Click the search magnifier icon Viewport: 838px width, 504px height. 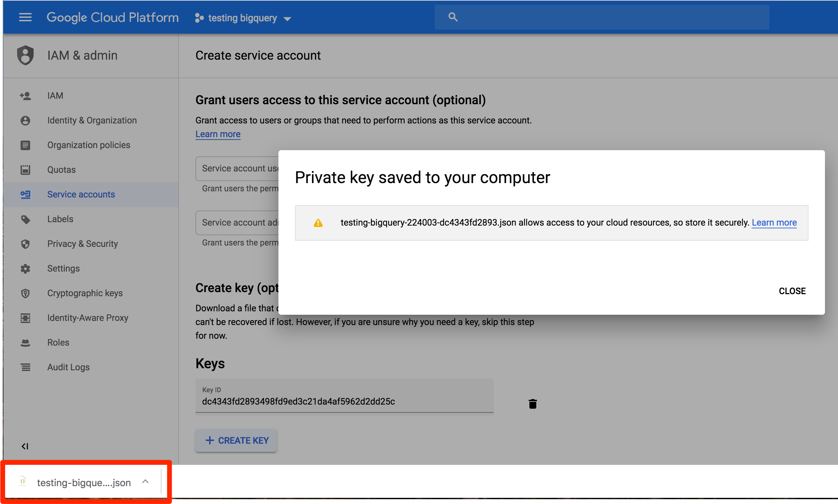[453, 17]
